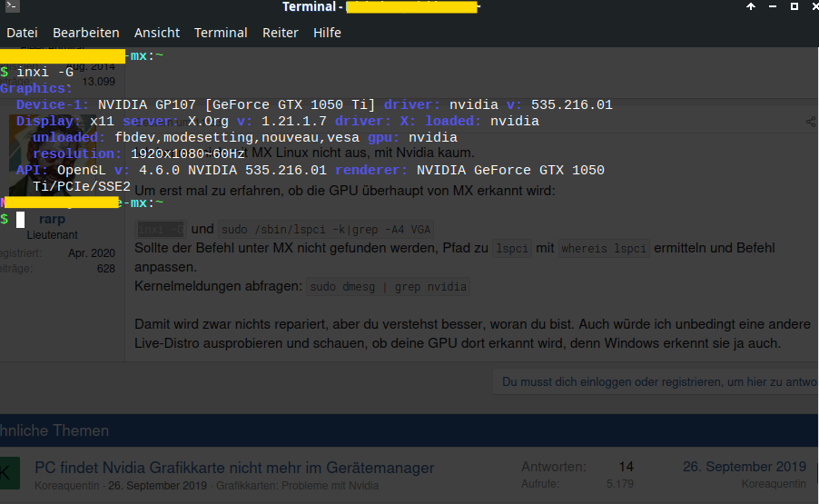Click Koreaquentin author name under the thread title
The height and width of the screenshot is (504, 819).
point(67,486)
